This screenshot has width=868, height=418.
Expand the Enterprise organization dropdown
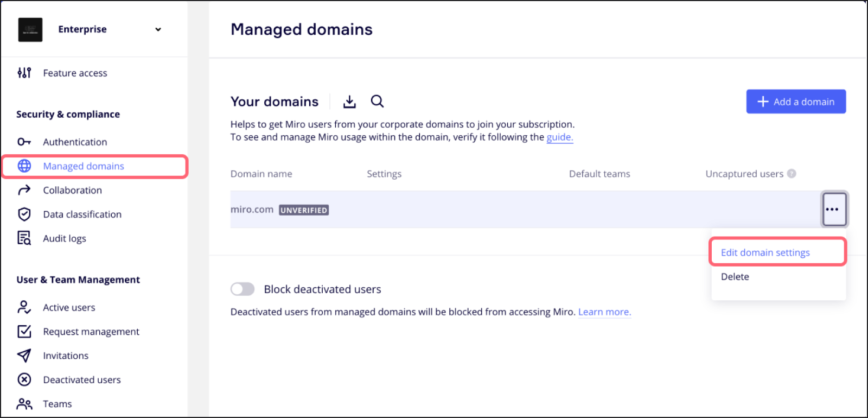tap(158, 29)
